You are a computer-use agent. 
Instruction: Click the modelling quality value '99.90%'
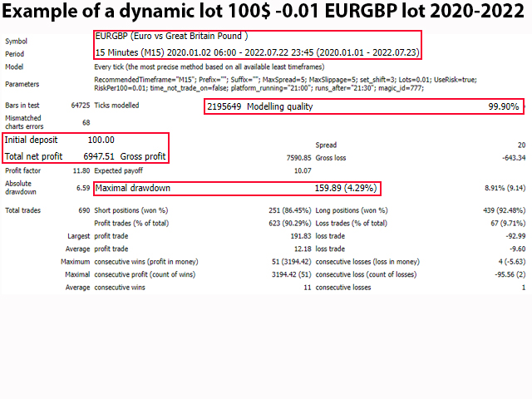[504, 106]
